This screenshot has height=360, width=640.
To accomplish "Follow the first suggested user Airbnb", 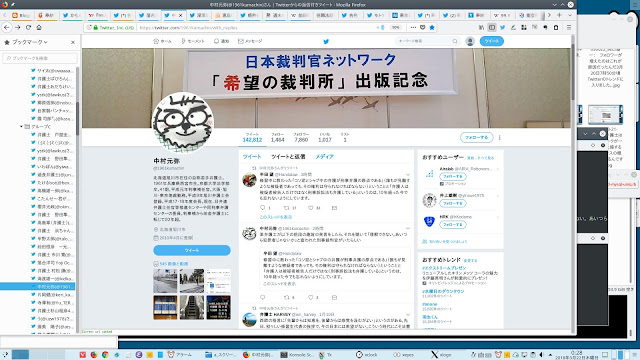I will pyautogui.click(x=453, y=176).
